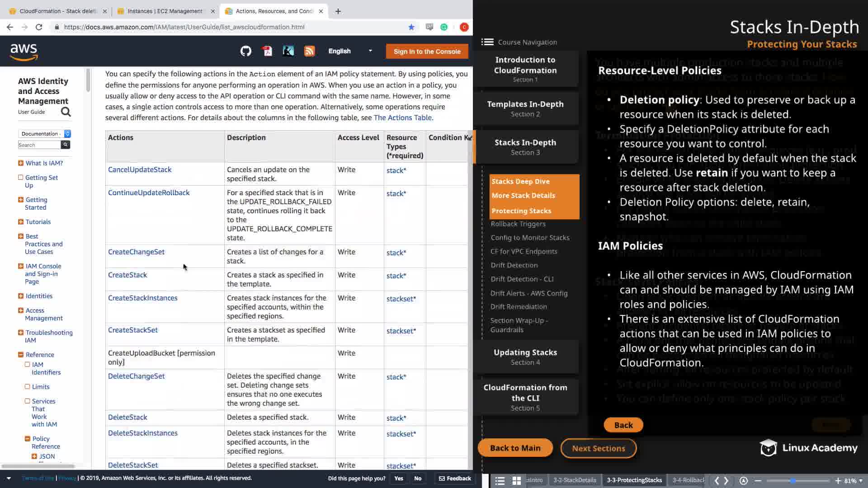This screenshot has height=488, width=868.
Task: Click the CreateStack action link
Action: tap(127, 275)
